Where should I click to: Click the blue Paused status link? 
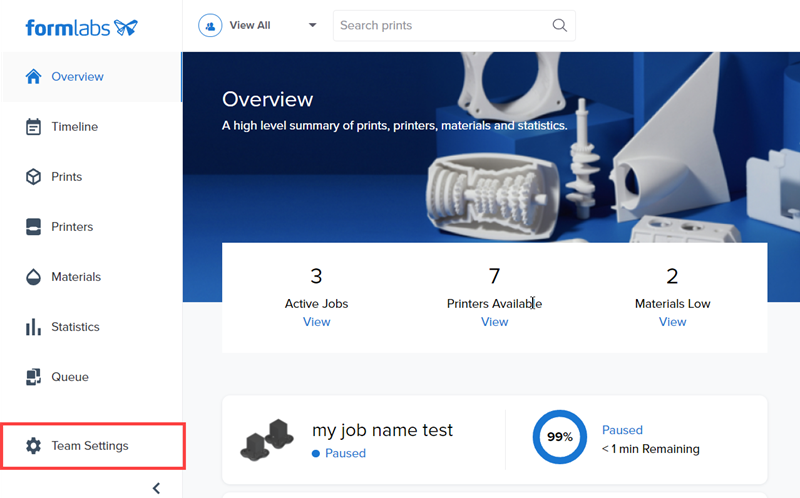point(622,430)
